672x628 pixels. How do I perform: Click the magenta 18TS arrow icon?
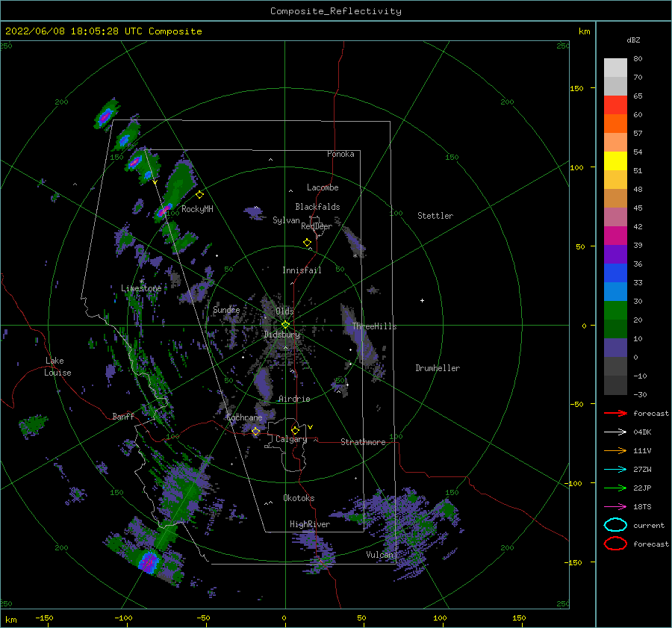(x=615, y=507)
